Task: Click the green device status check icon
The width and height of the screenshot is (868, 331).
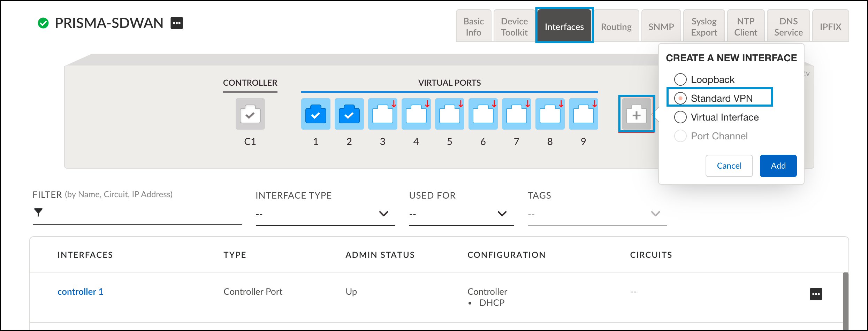Action: pos(43,23)
